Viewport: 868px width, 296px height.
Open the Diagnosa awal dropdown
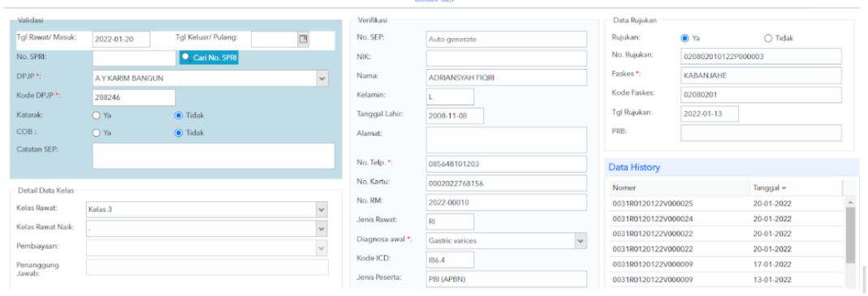pyautogui.click(x=580, y=241)
